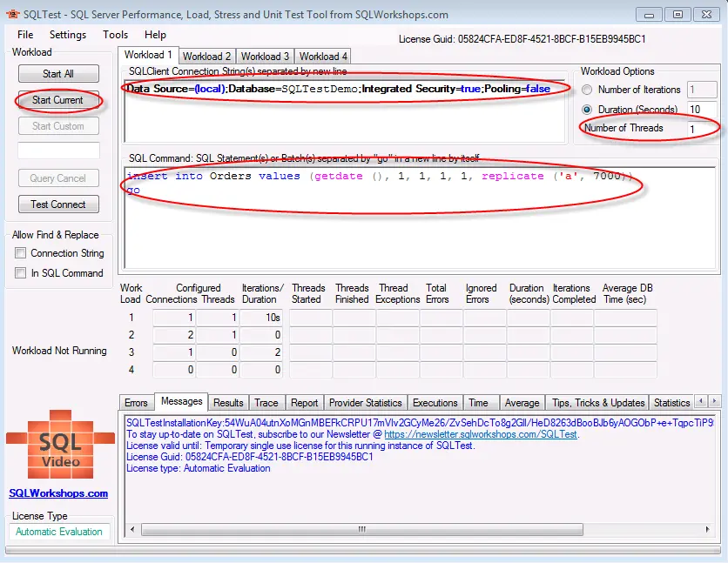Click the SQLTestInstallationKey message line
This screenshot has height=563, width=728.
click(x=421, y=423)
